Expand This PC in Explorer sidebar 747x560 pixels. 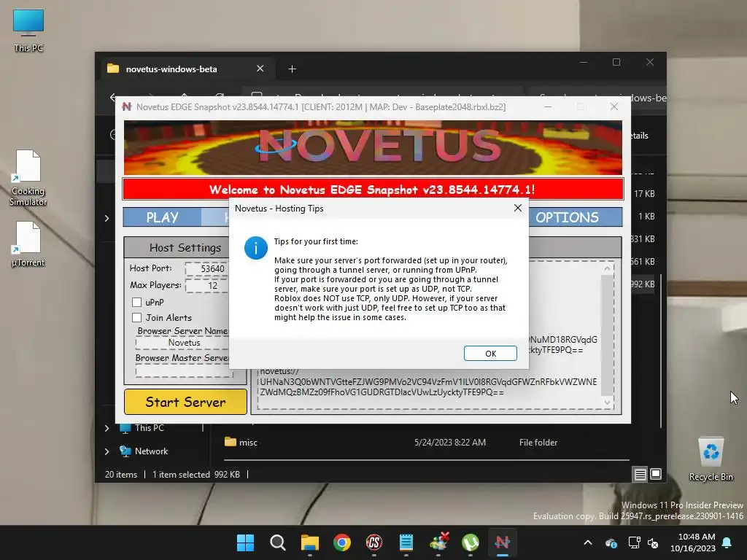pos(107,428)
